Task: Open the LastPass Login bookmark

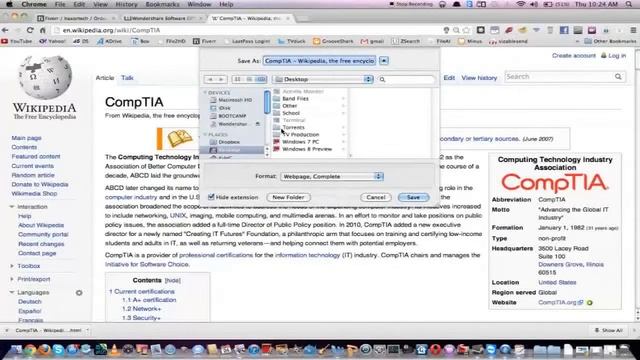Action: (x=247, y=41)
